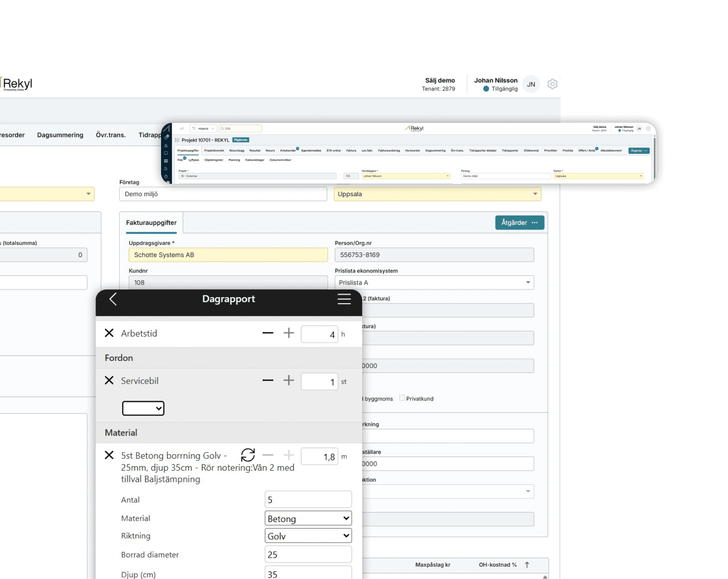The width and height of the screenshot is (728, 579).
Task: Increase Servicebil count with the plus icon
Action: point(288,380)
